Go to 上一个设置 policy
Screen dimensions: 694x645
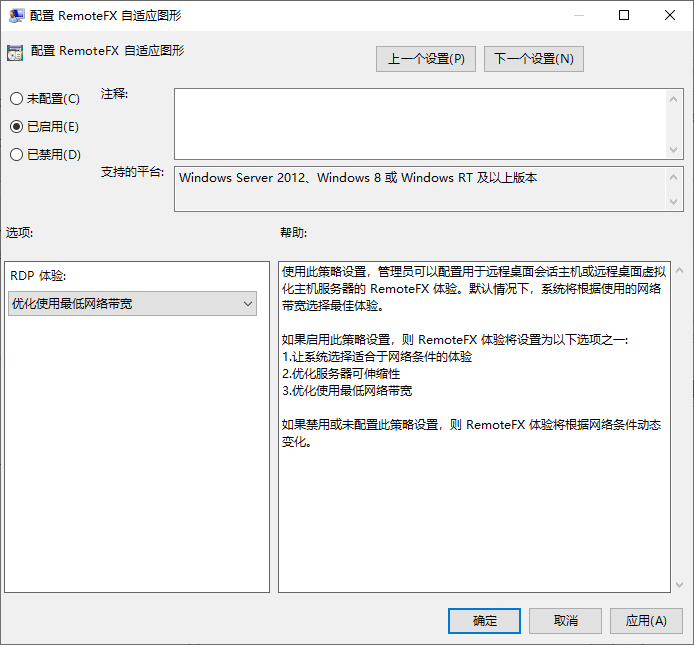click(x=426, y=59)
